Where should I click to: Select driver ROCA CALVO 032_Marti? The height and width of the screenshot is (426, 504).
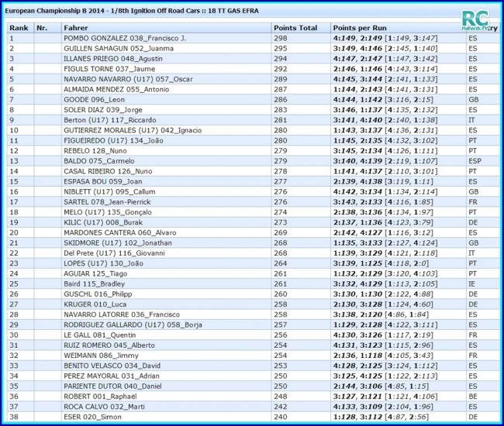(104, 407)
